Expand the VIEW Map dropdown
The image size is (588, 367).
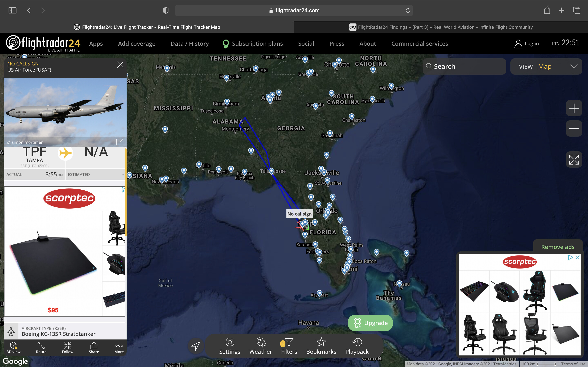(x=546, y=66)
